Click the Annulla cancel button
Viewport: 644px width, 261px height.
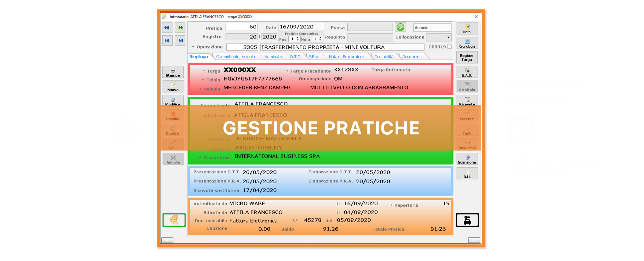(173, 159)
